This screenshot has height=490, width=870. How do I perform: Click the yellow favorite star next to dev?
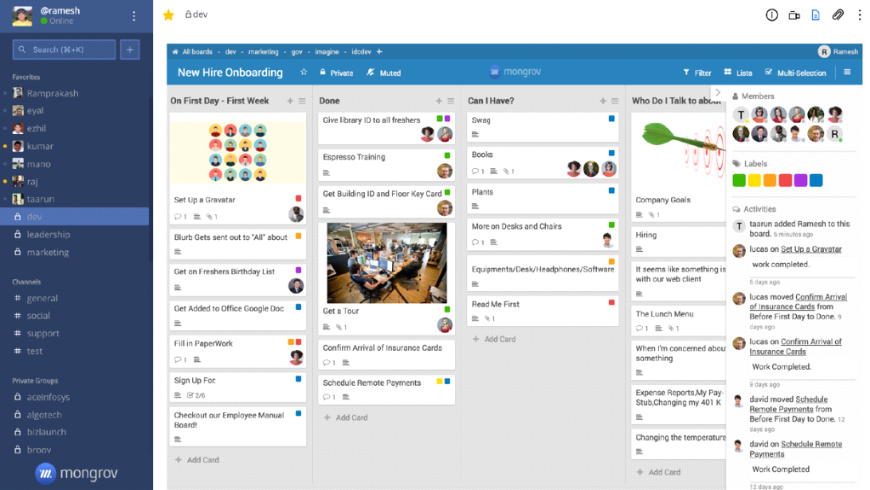point(169,15)
